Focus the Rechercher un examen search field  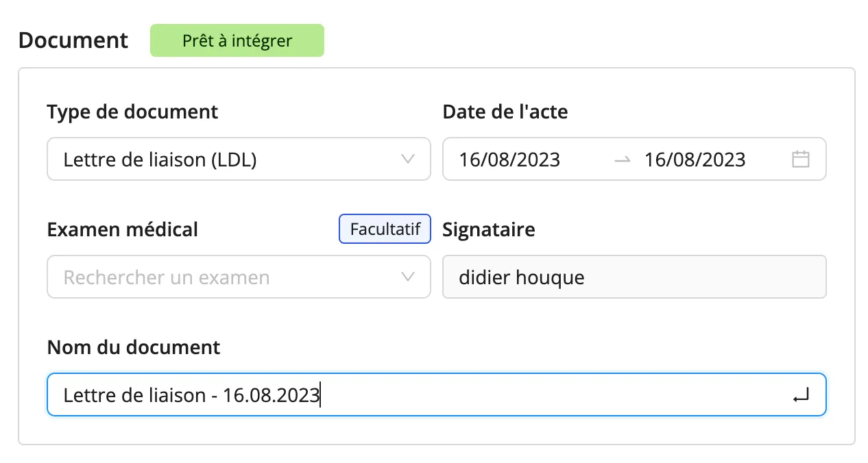239,277
